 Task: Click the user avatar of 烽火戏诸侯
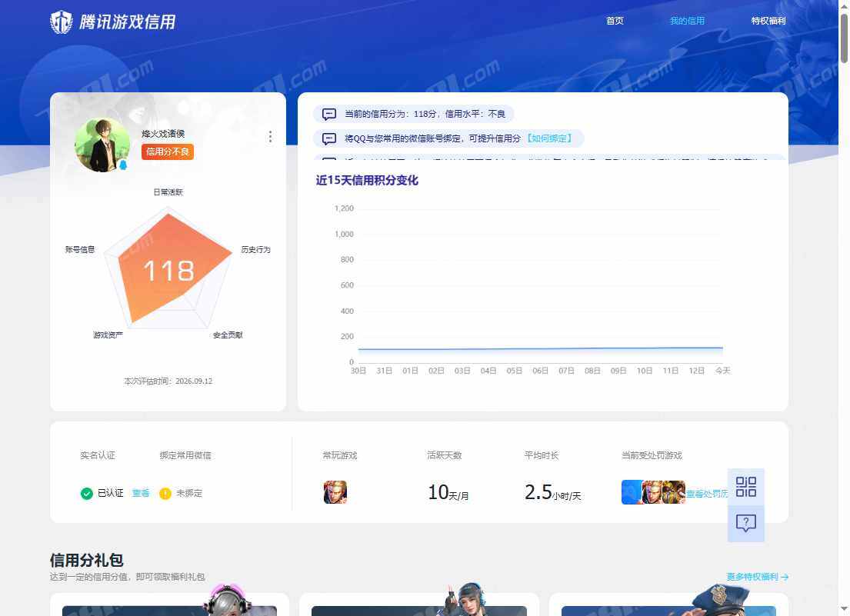pyautogui.click(x=102, y=145)
